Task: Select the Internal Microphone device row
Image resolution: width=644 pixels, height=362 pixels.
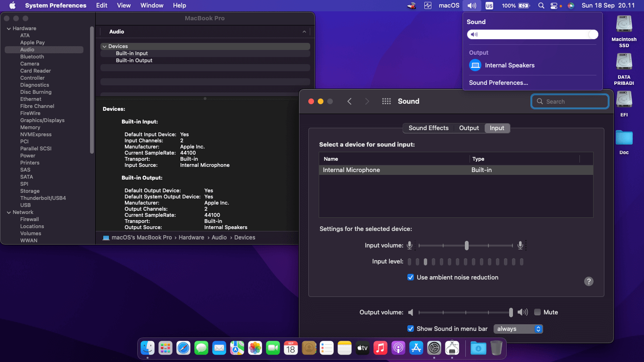Action: click(x=456, y=170)
